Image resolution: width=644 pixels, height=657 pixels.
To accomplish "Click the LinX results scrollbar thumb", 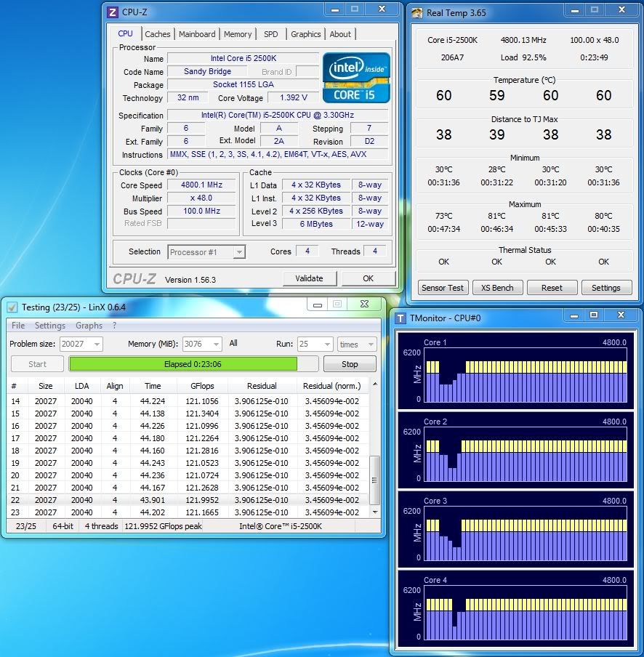I will (374, 480).
